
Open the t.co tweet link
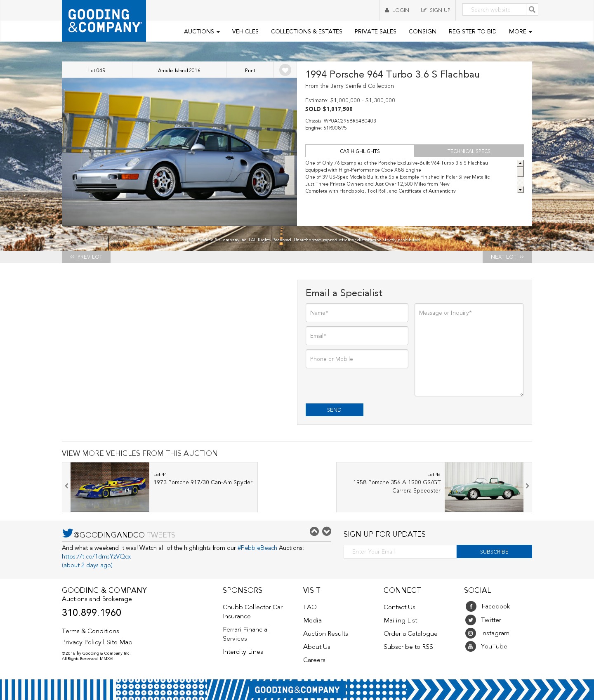[97, 556]
